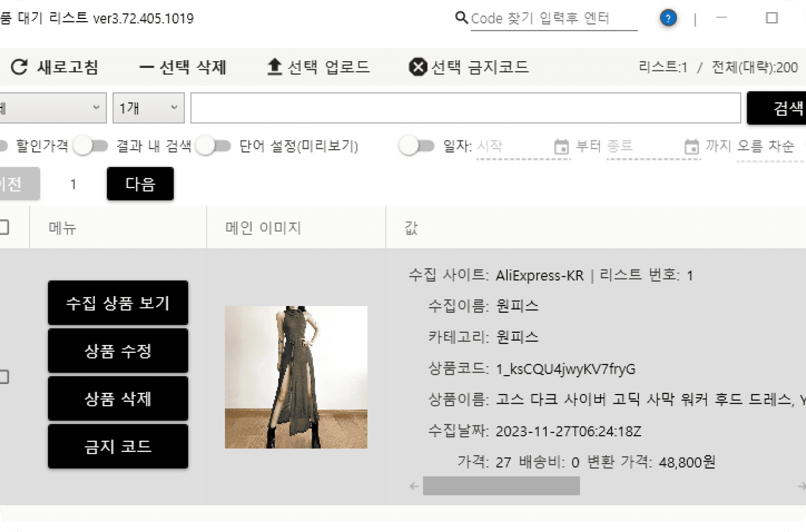Open the start date calendar icon

point(561,146)
